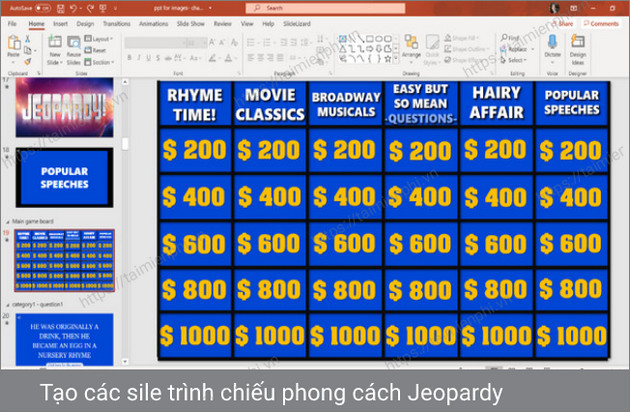Click the Numbering list icon

point(267,42)
